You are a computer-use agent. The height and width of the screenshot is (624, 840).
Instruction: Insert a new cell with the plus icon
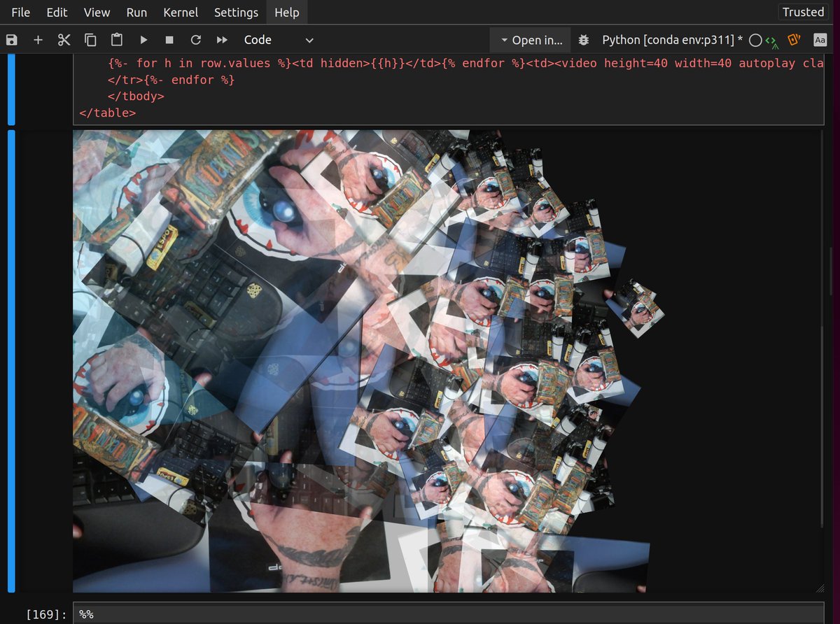pos(38,40)
